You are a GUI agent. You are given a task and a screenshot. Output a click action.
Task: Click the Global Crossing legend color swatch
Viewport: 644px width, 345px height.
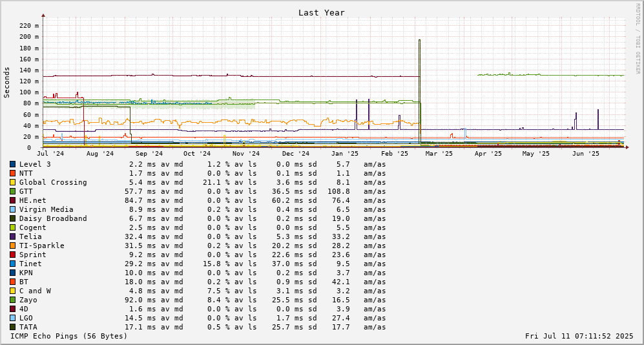click(x=13, y=182)
